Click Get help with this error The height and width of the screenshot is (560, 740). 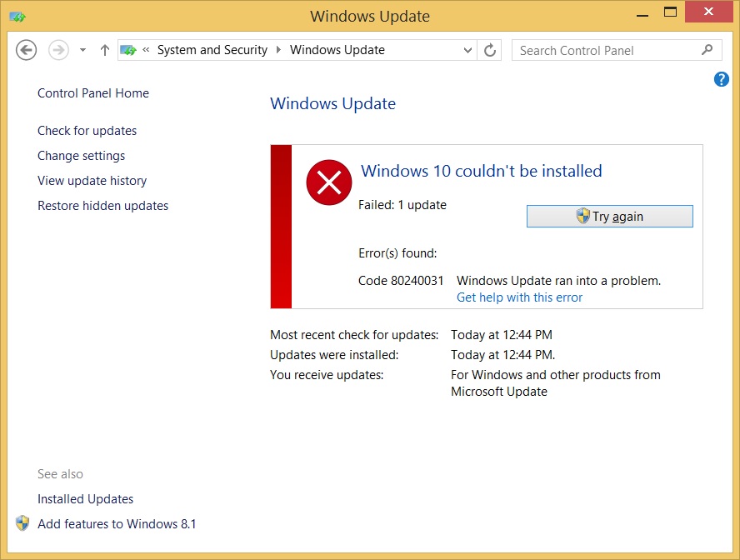click(520, 297)
